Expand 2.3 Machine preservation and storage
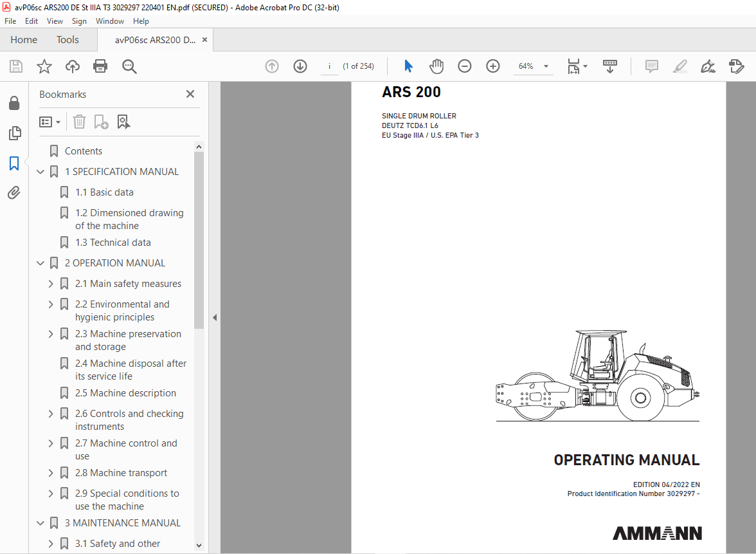 [51, 334]
